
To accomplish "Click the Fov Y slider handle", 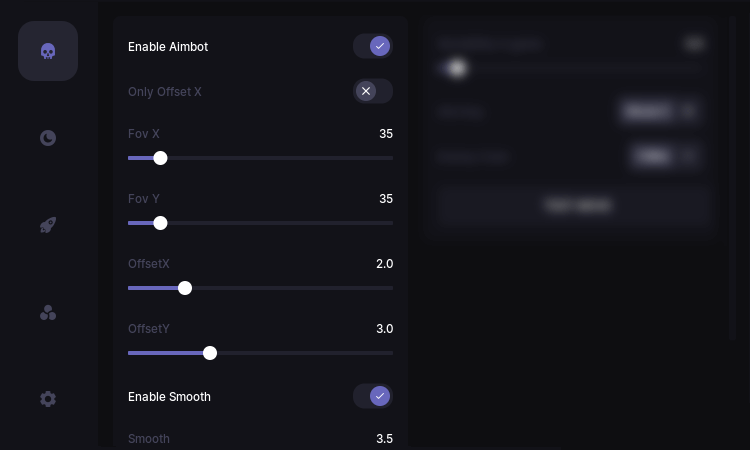I will pos(160,223).
